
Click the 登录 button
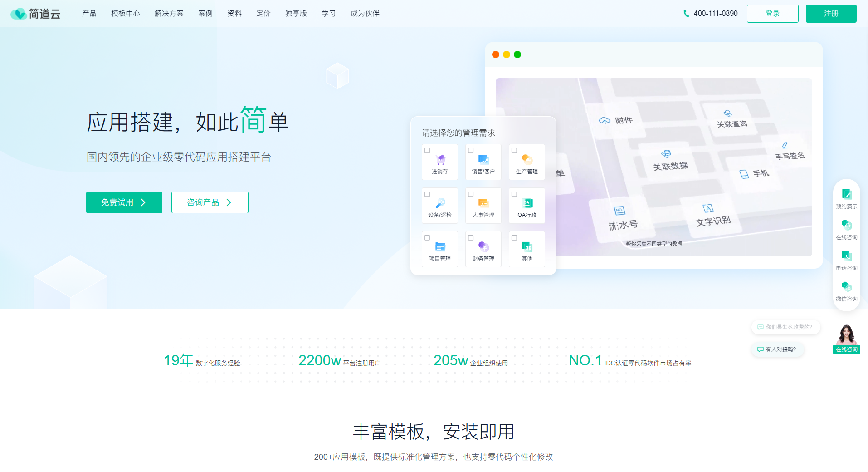pos(773,14)
